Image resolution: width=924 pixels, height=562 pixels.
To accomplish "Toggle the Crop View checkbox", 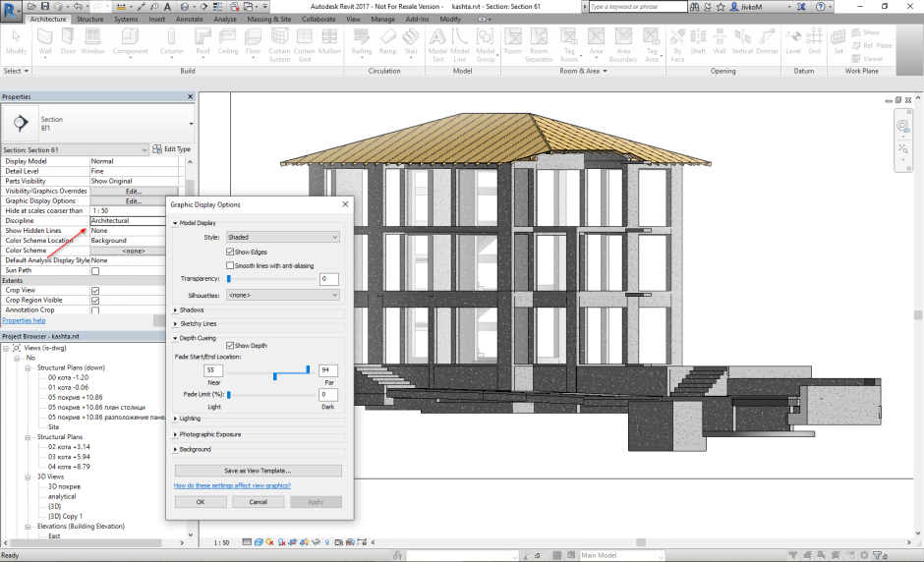I will [95, 291].
